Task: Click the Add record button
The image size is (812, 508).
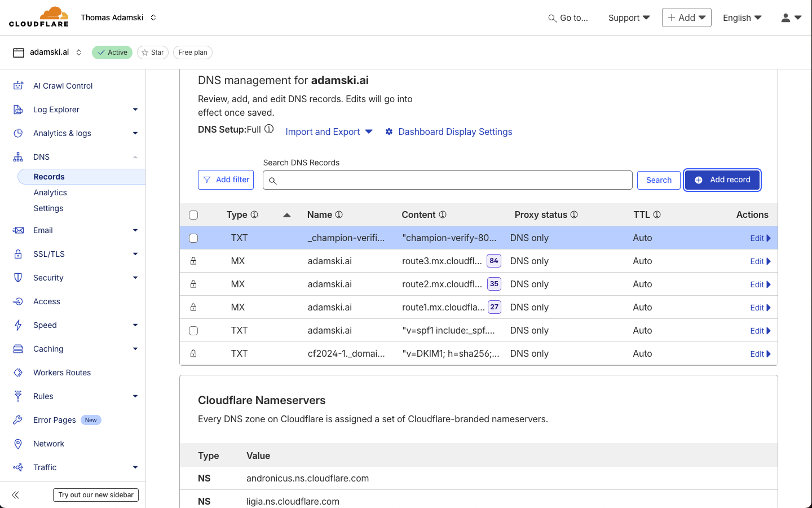Action: pos(722,179)
